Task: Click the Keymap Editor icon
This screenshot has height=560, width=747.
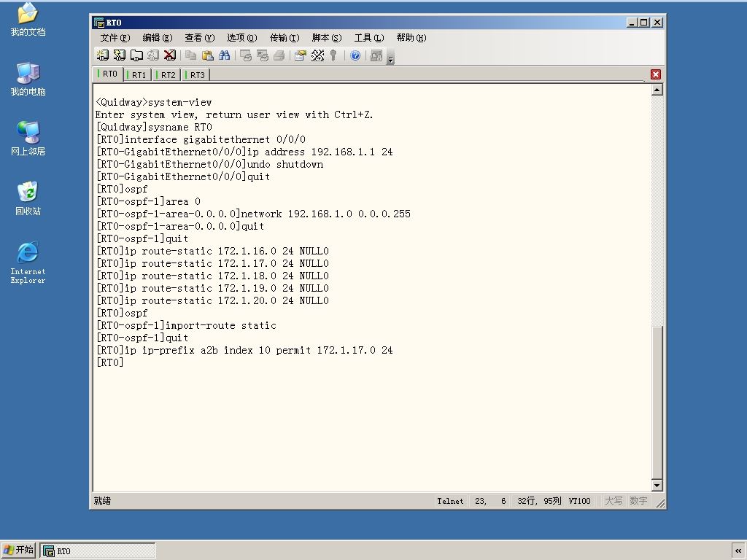Action: pyautogui.click(x=317, y=55)
